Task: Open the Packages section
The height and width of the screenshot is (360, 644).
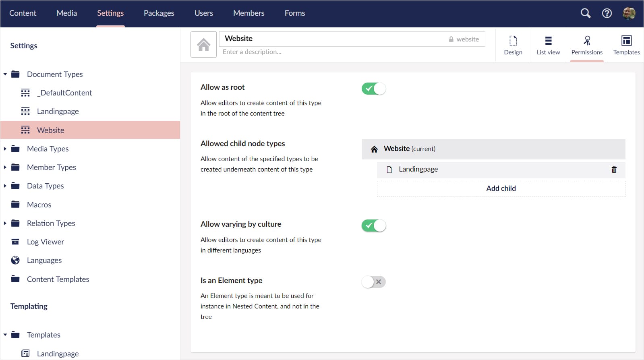Action: (159, 13)
